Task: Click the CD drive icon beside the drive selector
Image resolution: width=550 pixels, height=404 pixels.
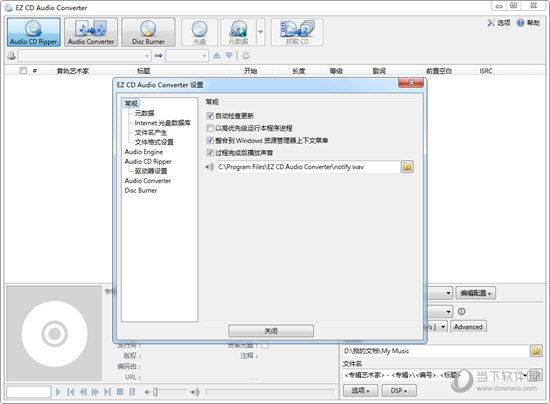Action: click(11, 55)
